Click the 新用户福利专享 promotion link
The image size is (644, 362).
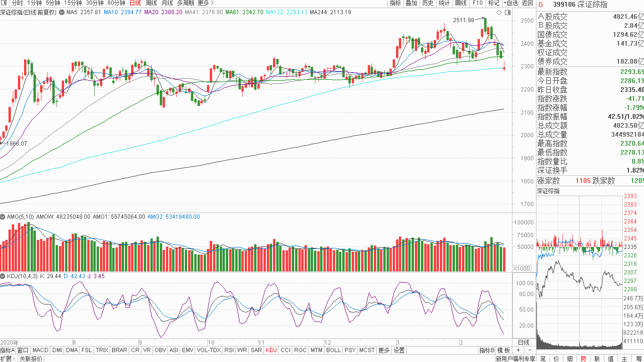click(515, 359)
